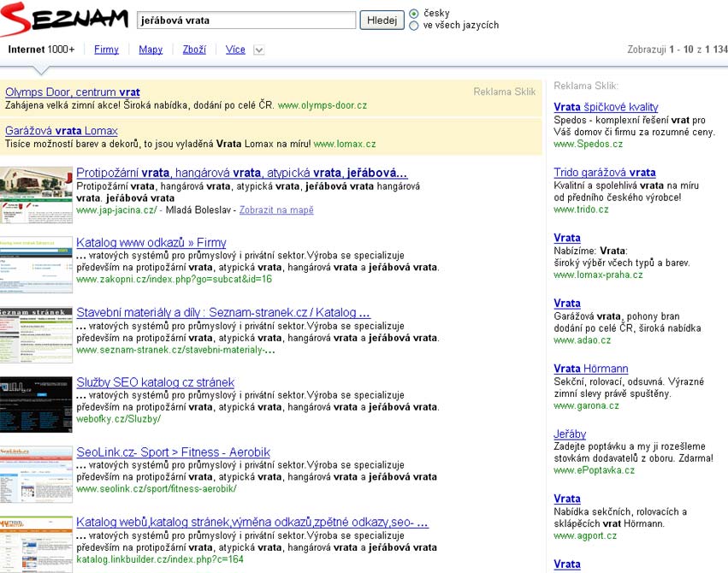Click the www.seznam-stranek.cz/stavebni-materialy URL
This screenshot has height=573, width=728.
(175, 350)
